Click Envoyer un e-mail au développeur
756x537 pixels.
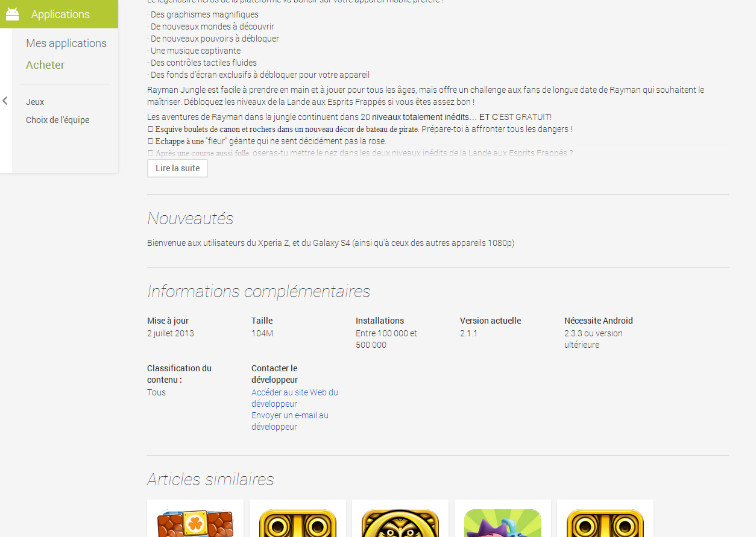(290, 421)
